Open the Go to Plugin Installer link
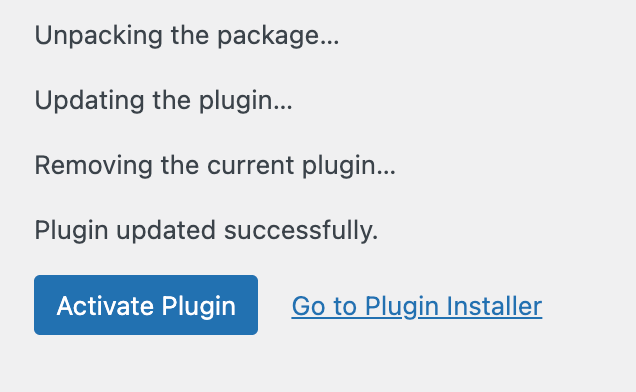 click(x=417, y=306)
